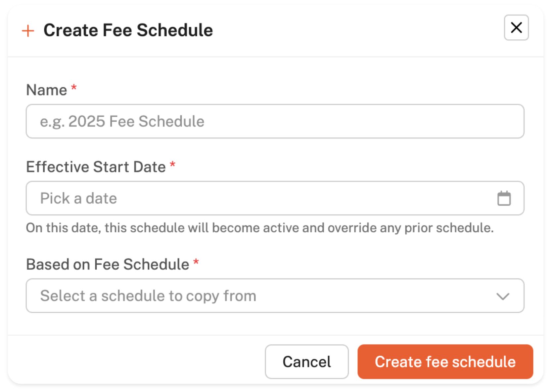Click the asterisk after Based on Fee Schedule
The height and width of the screenshot is (392, 552).
pyautogui.click(x=196, y=262)
